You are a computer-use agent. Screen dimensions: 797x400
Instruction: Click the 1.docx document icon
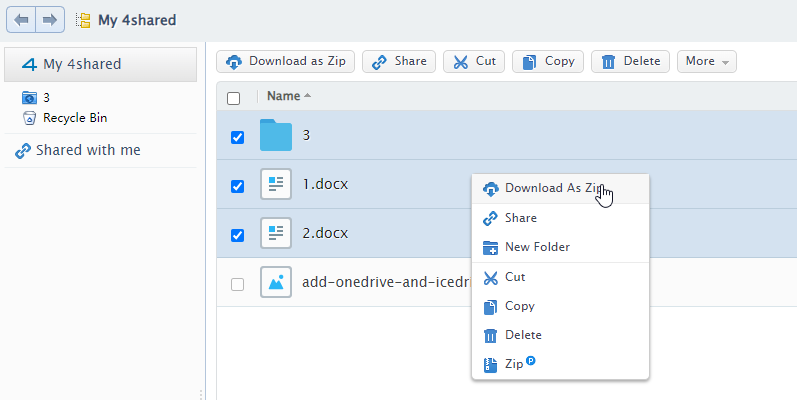275,185
